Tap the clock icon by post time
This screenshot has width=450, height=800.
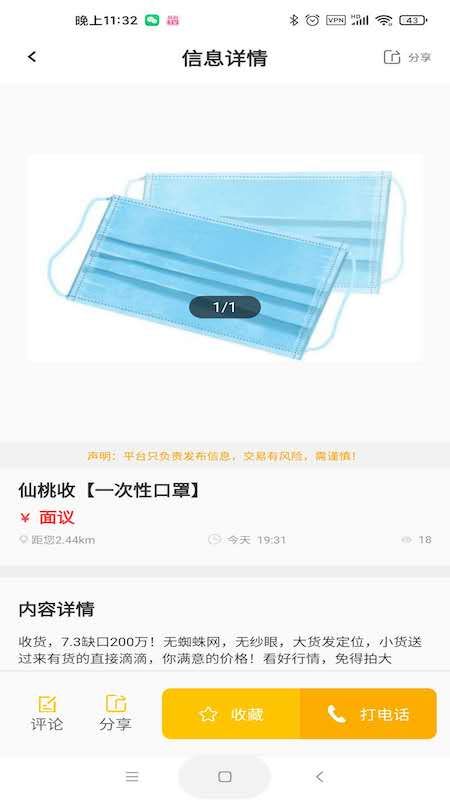pyautogui.click(x=215, y=539)
